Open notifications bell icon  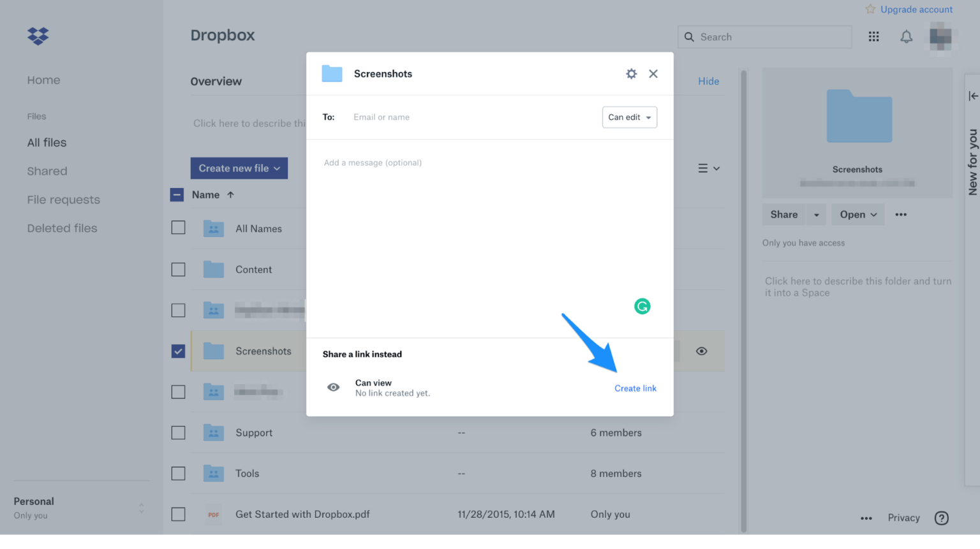click(x=906, y=37)
